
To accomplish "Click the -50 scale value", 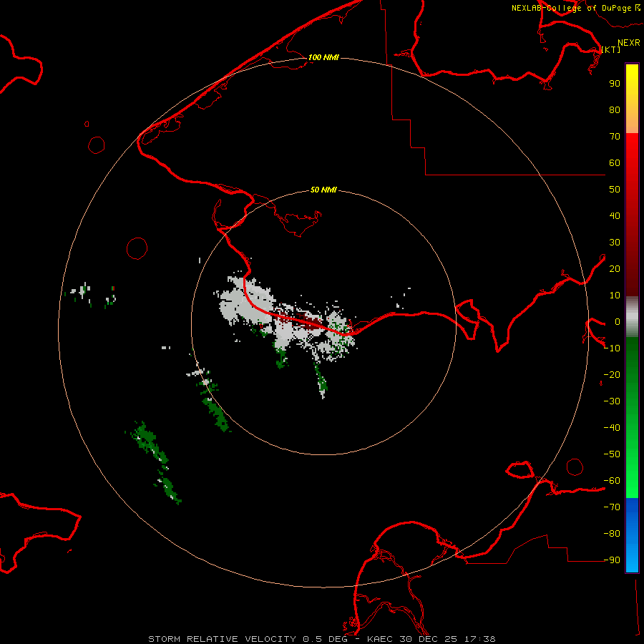I will [x=612, y=454].
